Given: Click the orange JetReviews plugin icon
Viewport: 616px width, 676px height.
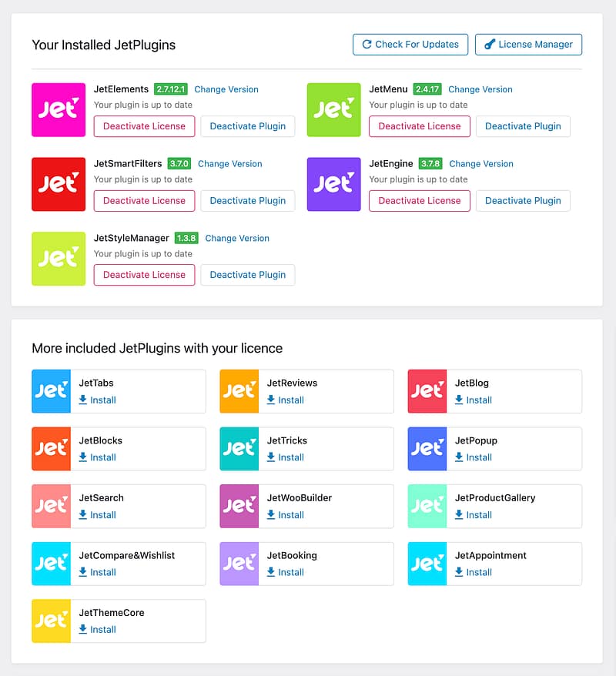Looking at the screenshot, I should pyautogui.click(x=239, y=391).
